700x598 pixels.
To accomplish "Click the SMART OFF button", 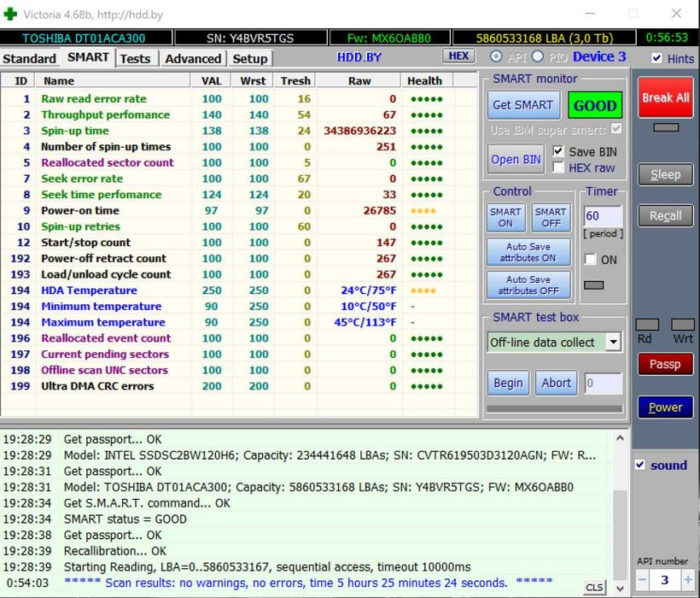I will [551, 218].
